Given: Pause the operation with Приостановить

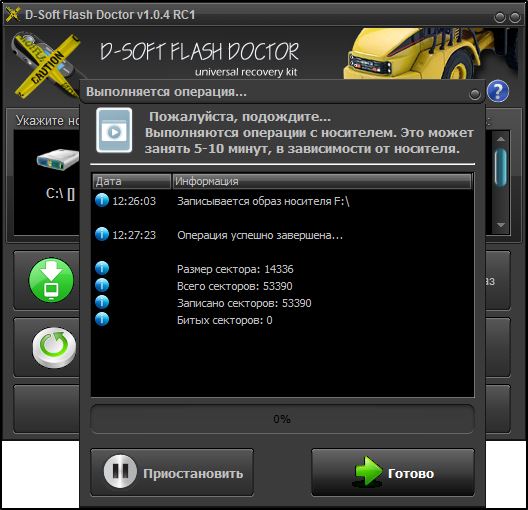Looking at the screenshot, I should click(172, 472).
